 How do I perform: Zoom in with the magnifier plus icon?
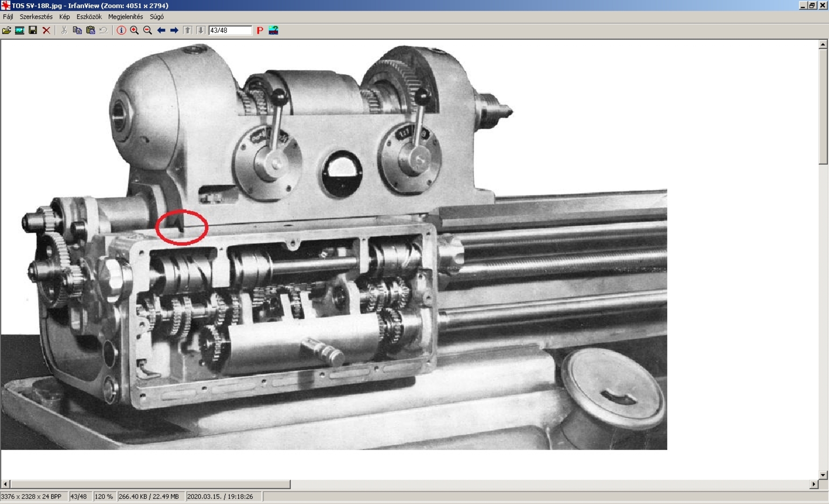(x=135, y=30)
